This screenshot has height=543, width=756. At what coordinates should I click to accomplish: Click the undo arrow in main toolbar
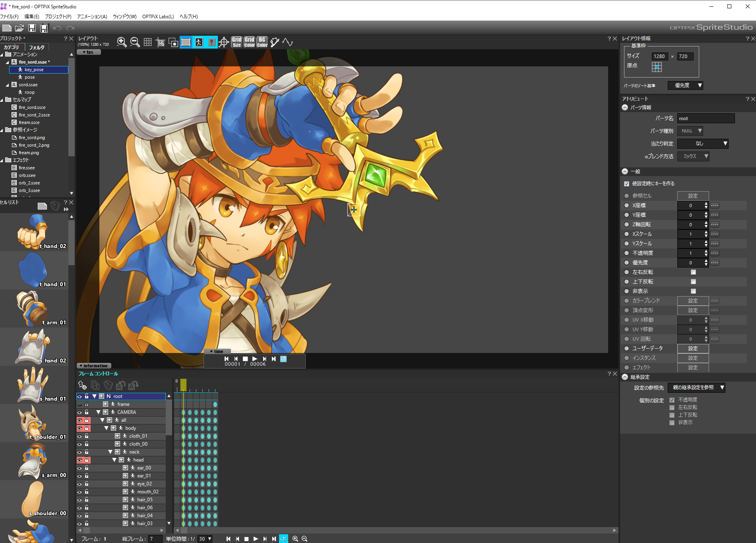(57, 28)
